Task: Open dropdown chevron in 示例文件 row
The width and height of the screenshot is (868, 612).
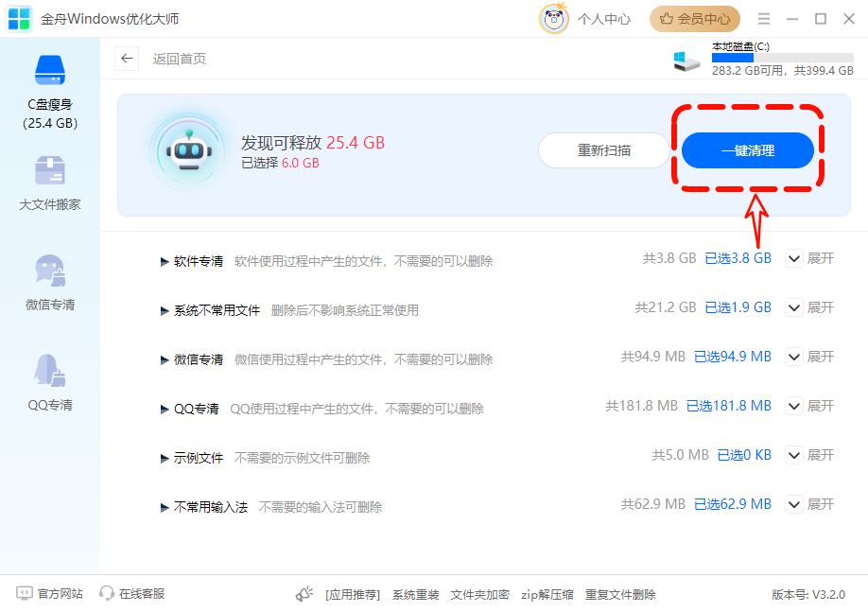Action: click(x=794, y=455)
